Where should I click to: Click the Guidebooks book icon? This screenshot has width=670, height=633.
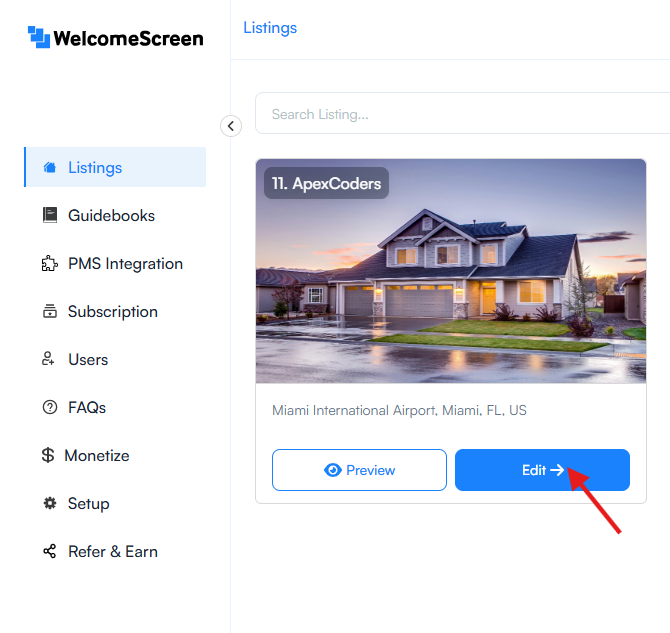pos(50,215)
